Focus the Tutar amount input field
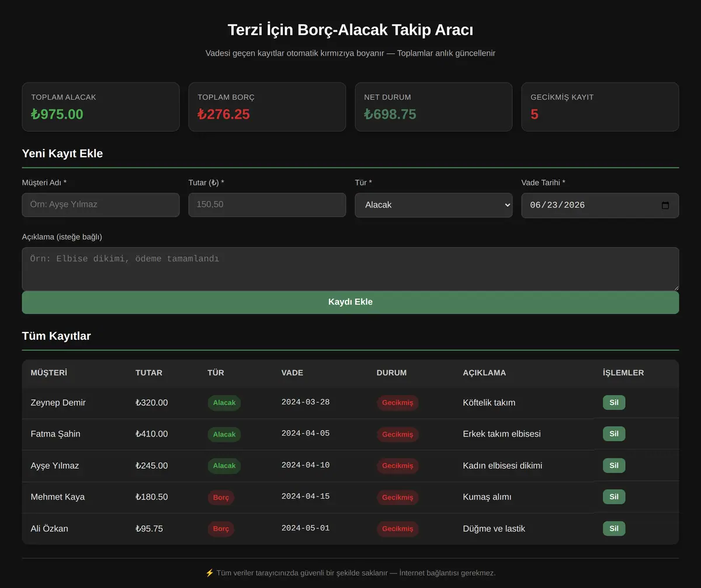The height and width of the screenshot is (588, 701). 267,205
